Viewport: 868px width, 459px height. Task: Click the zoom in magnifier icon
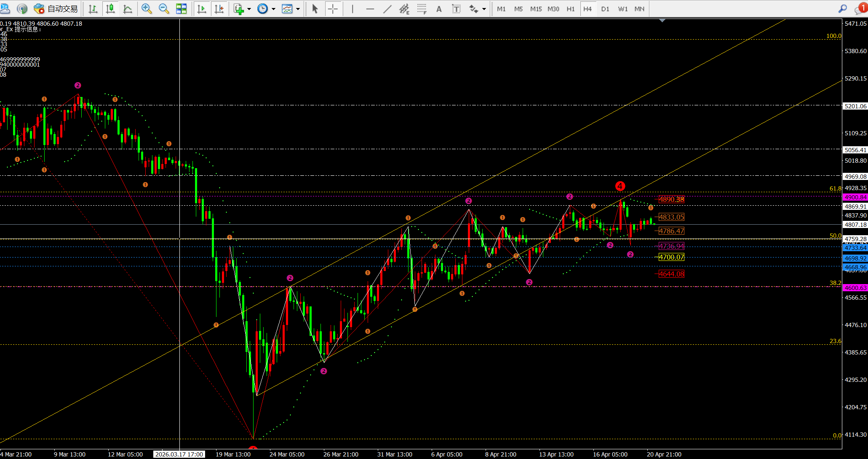[x=147, y=9]
